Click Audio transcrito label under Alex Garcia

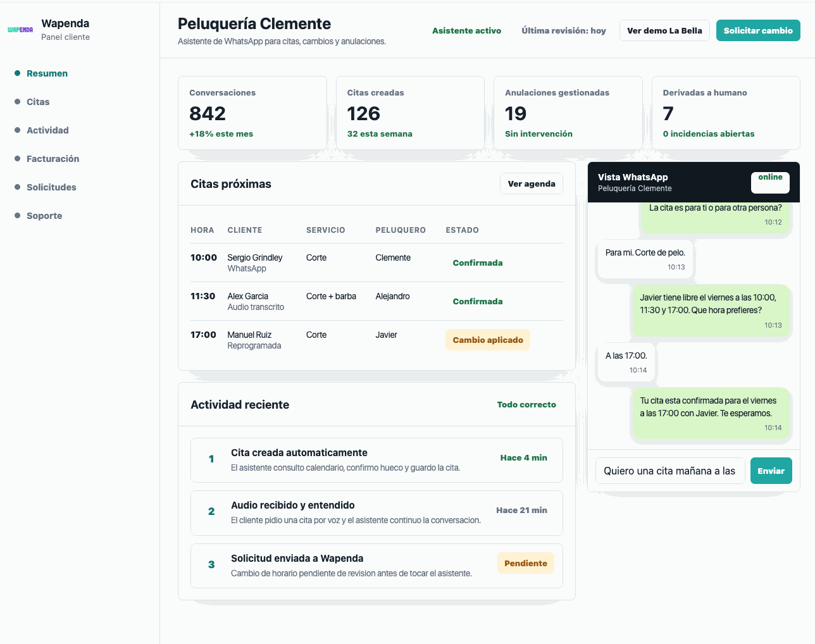point(256,307)
